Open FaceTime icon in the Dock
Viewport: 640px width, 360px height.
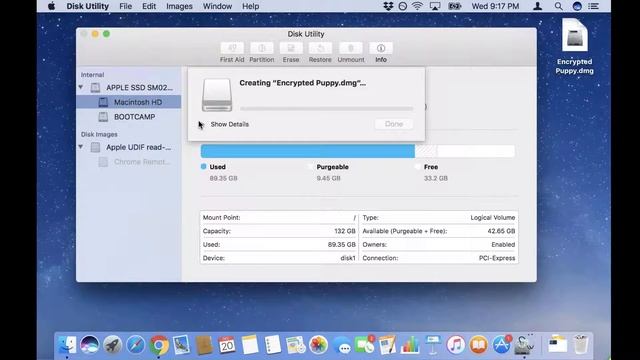364,345
